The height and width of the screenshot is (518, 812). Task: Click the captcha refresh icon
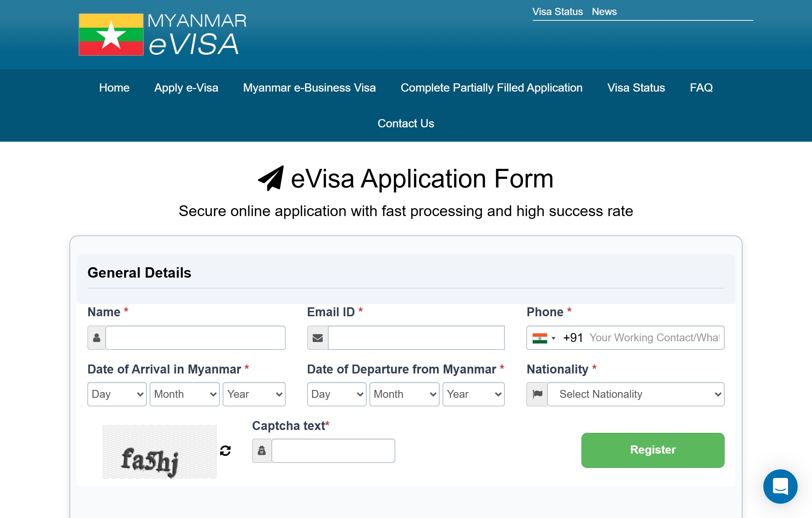click(225, 450)
